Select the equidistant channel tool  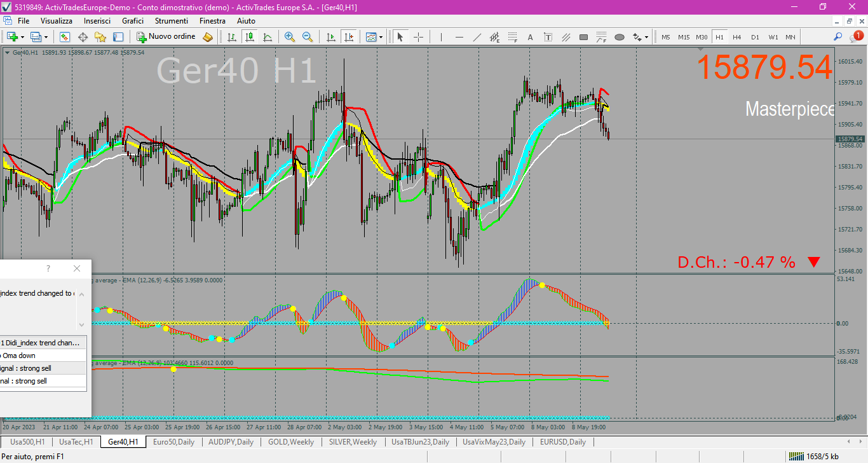coord(494,37)
